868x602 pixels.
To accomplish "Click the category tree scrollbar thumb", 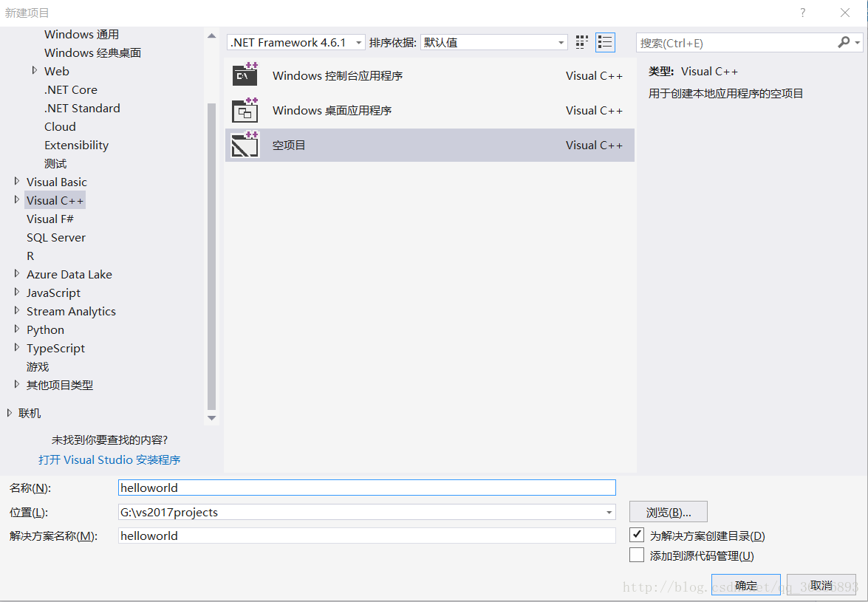I will pyautogui.click(x=211, y=256).
